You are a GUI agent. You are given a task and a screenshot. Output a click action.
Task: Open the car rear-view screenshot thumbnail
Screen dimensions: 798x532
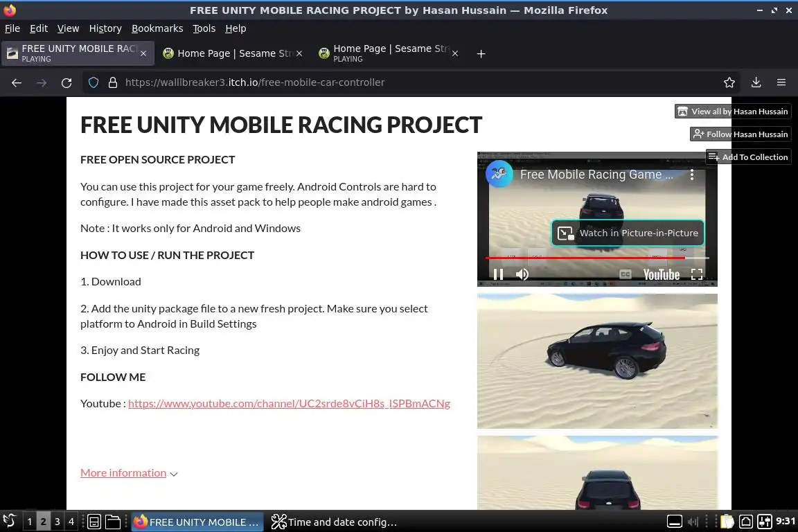click(x=598, y=472)
